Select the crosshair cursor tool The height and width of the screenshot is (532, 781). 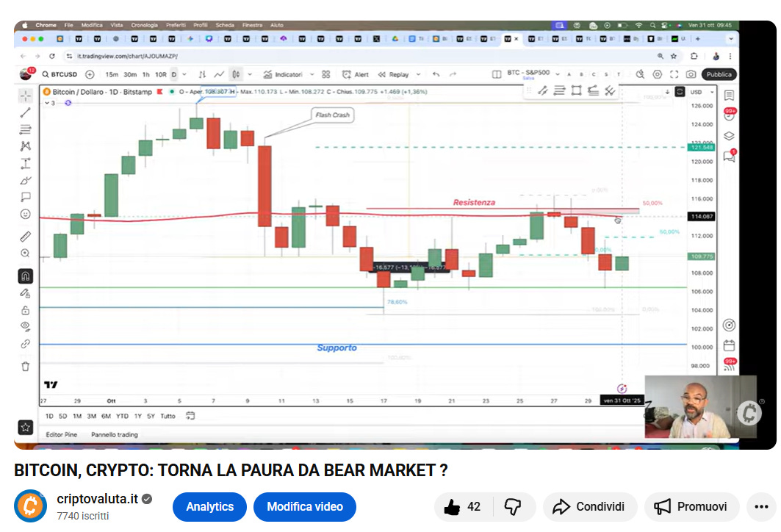coord(26,95)
